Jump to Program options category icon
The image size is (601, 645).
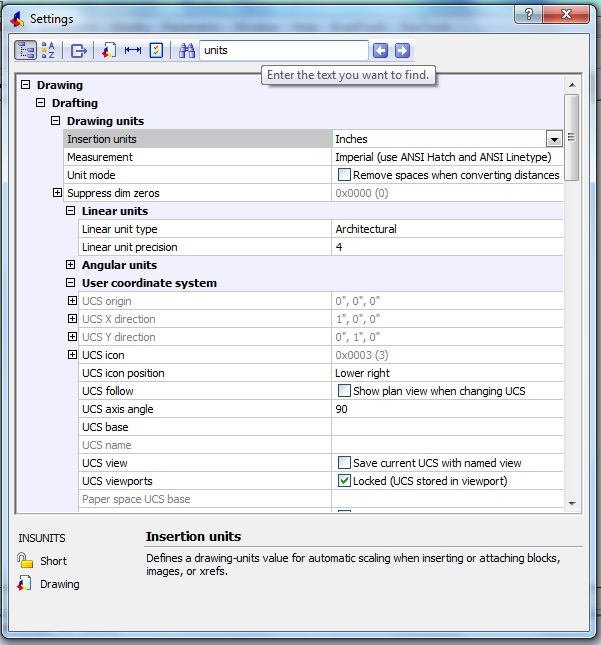156,51
